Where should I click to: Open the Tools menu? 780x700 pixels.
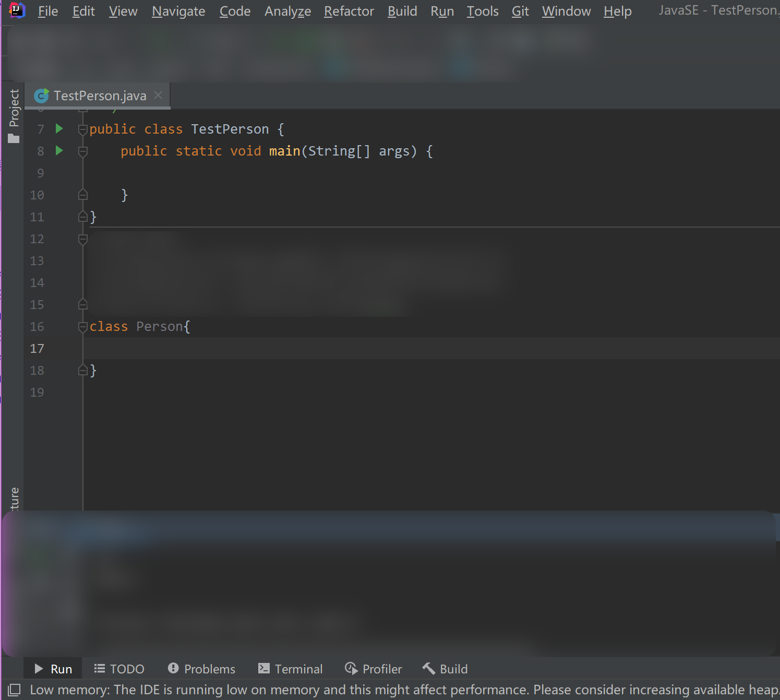(483, 11)
